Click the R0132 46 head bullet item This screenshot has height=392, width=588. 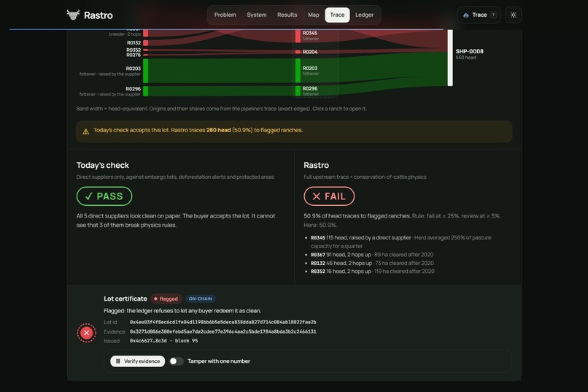[372, 264]
